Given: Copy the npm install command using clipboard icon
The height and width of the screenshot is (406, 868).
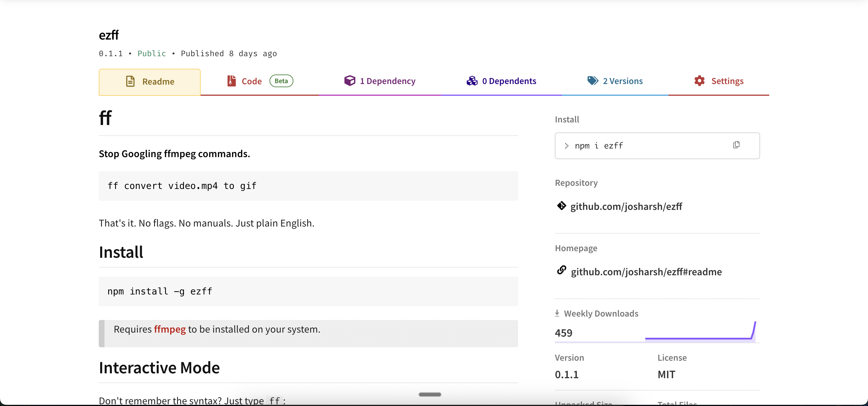Looking at the screenshot, I should click(x=736, y=145).
